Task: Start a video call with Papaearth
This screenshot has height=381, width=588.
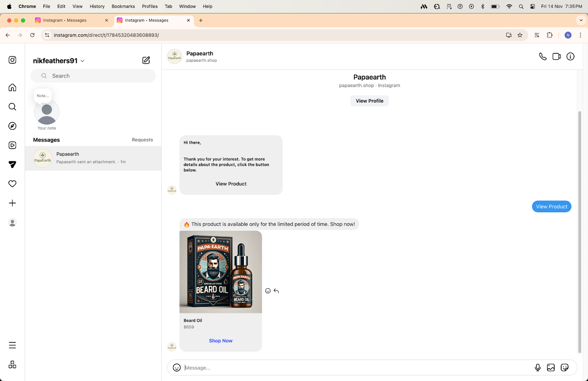Action: (x=556, y=57)
